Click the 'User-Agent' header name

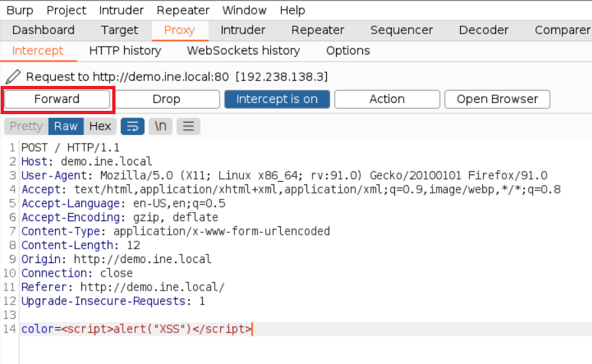coord(54,175)
